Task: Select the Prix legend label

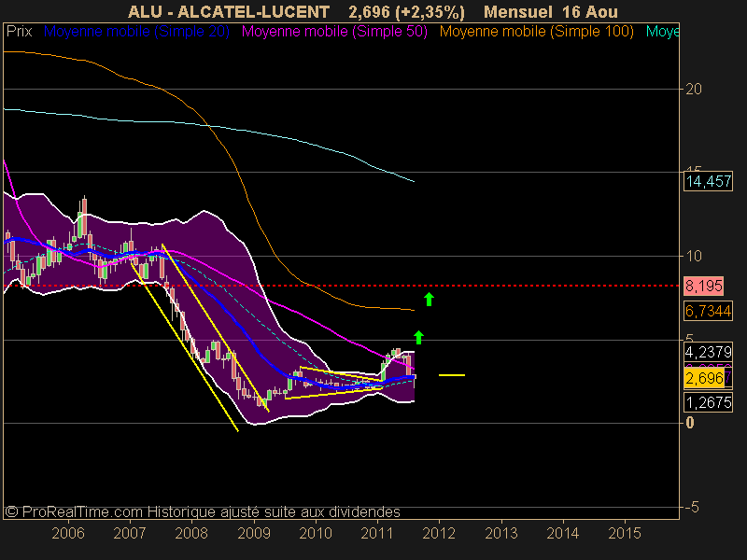Action: 19,32
